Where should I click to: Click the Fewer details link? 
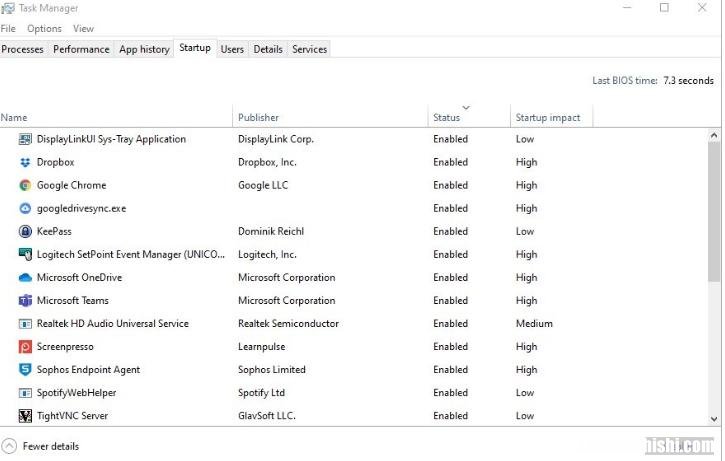[51, 446]
